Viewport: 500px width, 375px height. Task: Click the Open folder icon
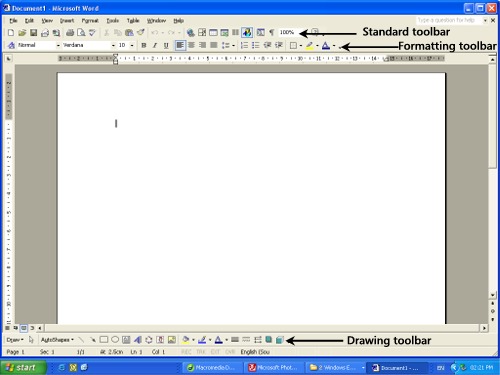coord(22,33)
